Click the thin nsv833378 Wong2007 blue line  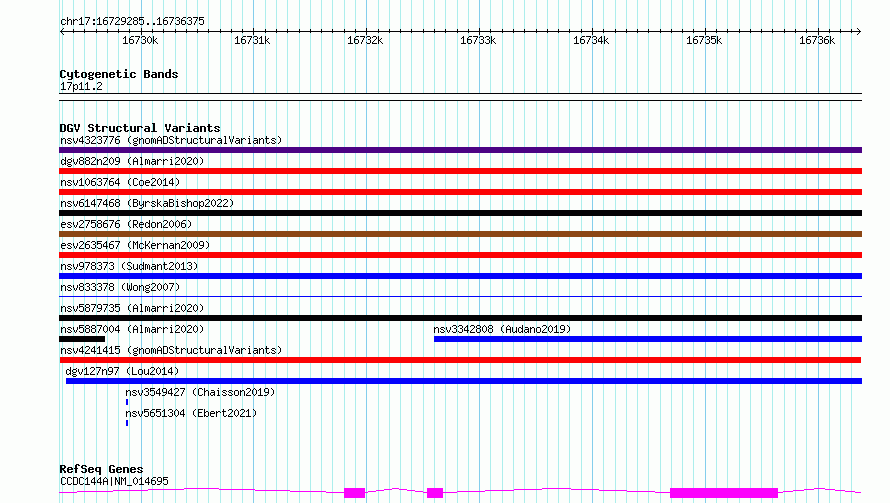[x=460, y=296]
